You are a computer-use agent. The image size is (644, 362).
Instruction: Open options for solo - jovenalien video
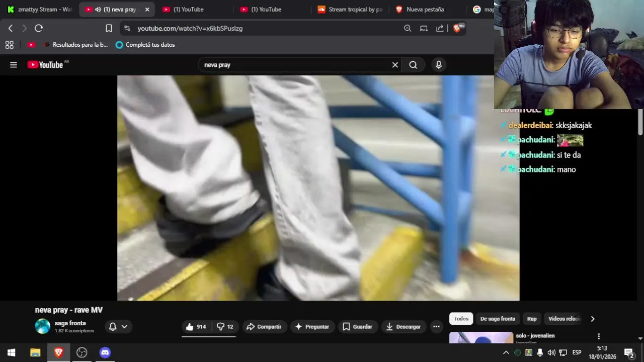(x=599, y=336)
